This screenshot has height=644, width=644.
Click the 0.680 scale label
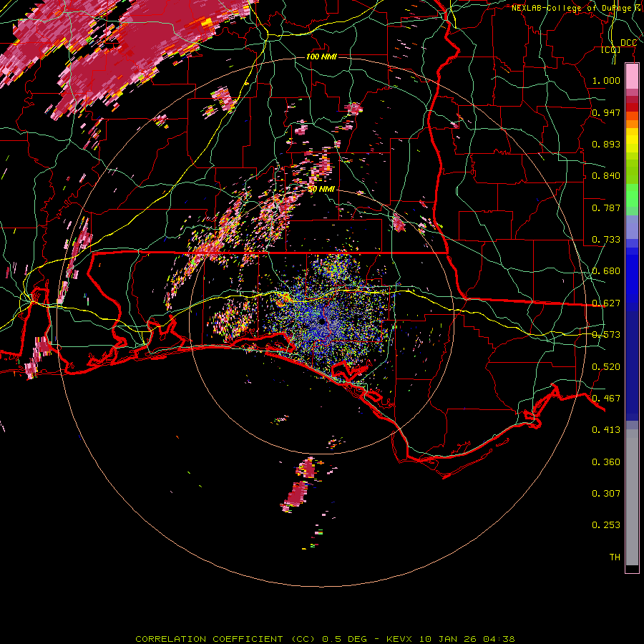(606, 271)
